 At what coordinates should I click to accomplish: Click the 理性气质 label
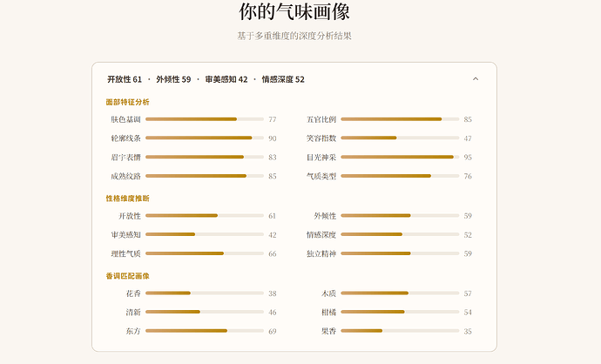coord(125,253)
